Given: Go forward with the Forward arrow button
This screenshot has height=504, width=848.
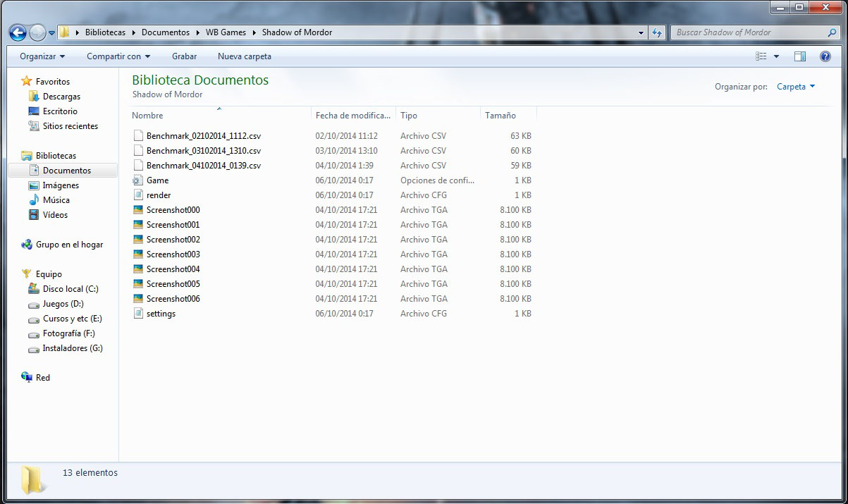Looking at the screenshot, I should click(37, 32).
